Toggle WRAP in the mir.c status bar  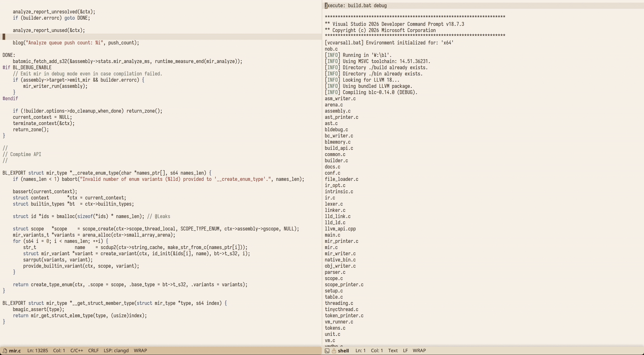(140, 350)
